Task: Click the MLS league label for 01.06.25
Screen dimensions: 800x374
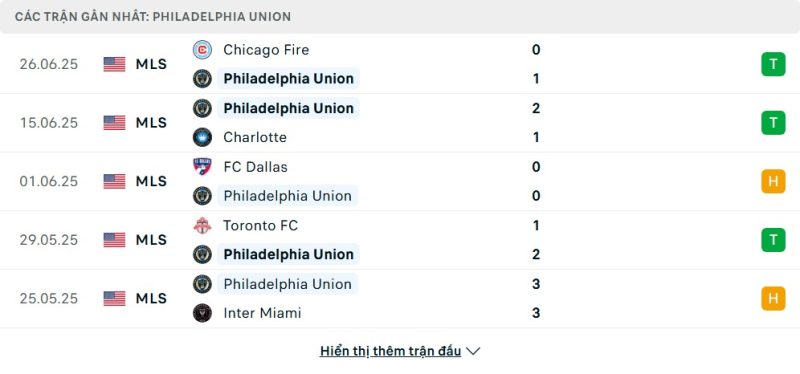Action: tap(151, 181)
